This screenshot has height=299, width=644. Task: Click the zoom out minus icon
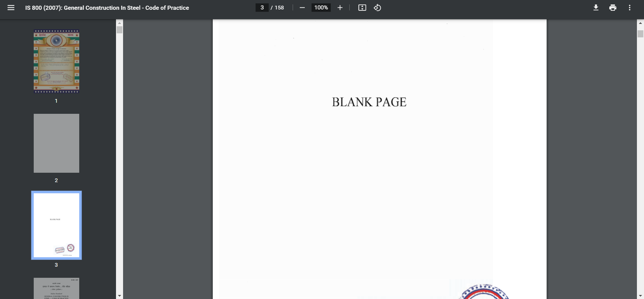302,8
